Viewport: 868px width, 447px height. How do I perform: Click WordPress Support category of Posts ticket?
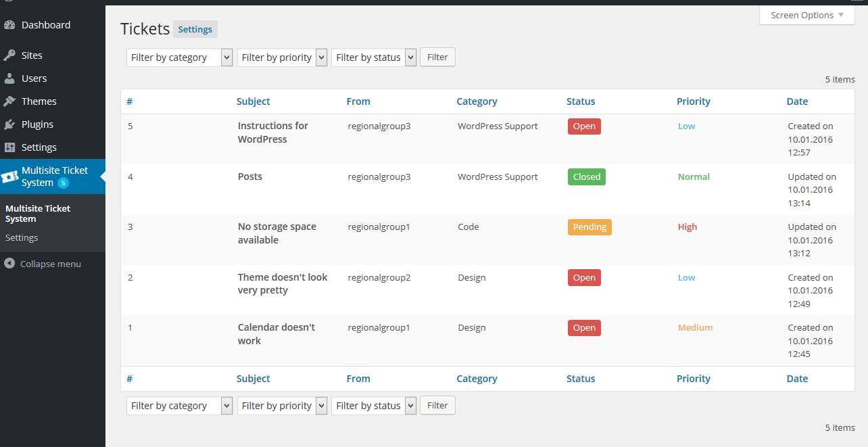(498, 177)
